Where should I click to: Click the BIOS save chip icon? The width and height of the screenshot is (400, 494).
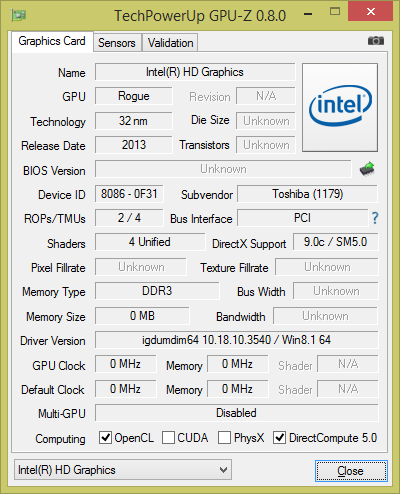click(367, 169)
